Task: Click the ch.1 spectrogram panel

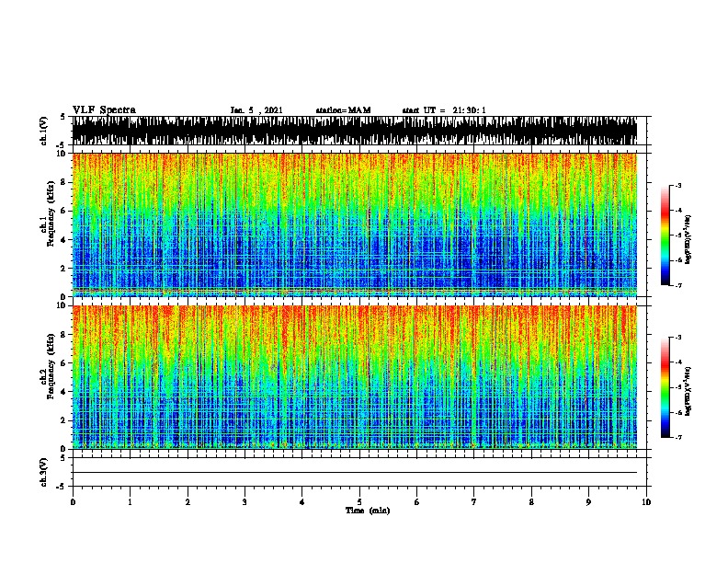Action: coord(354,224)
